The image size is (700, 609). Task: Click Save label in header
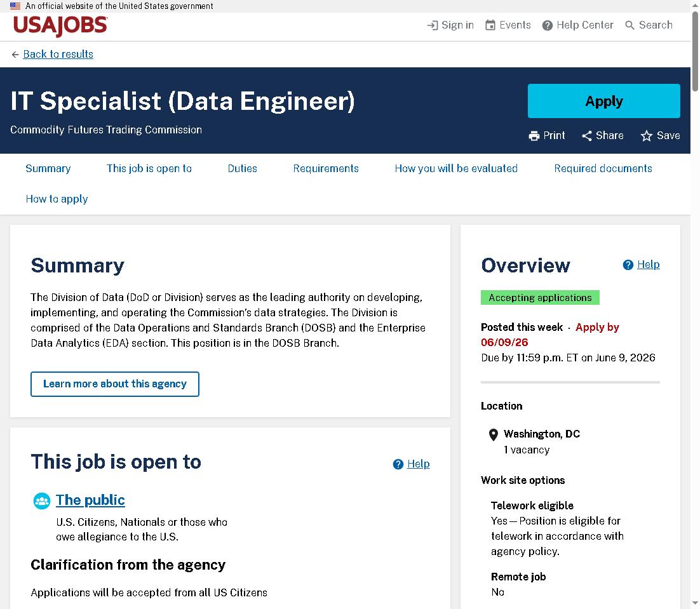coord(668,136)
